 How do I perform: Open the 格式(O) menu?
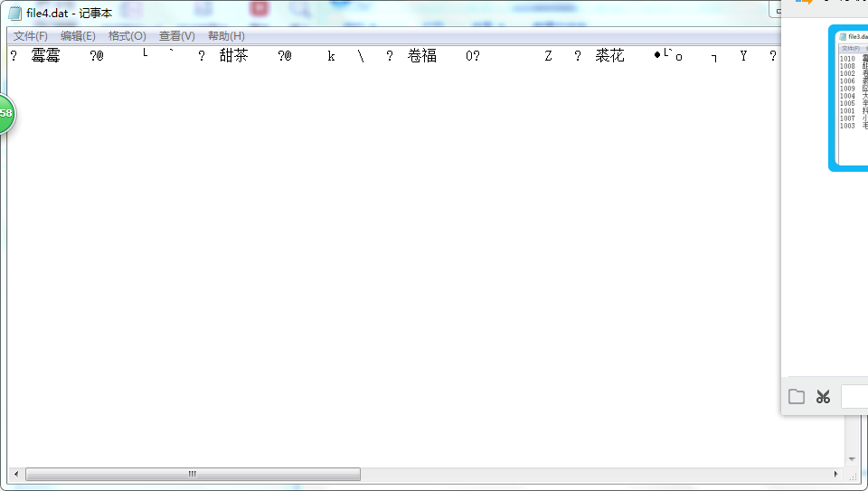(x=127, y=36)
